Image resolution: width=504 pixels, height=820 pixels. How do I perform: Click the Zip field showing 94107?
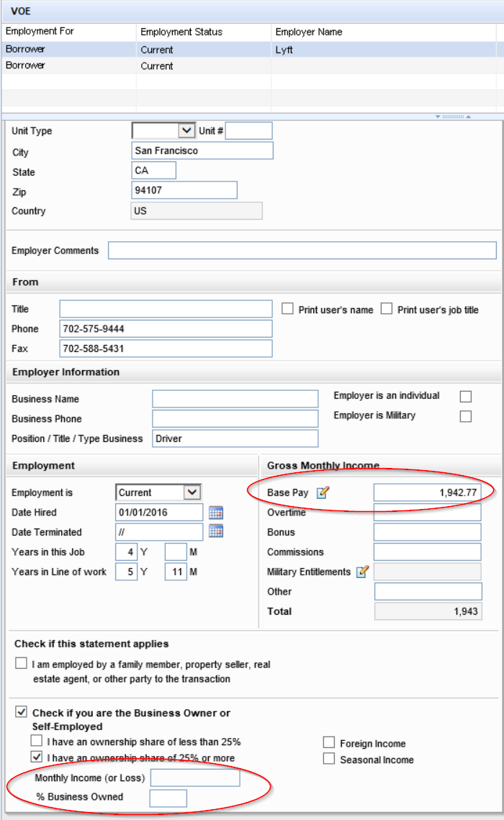(184, 190)
